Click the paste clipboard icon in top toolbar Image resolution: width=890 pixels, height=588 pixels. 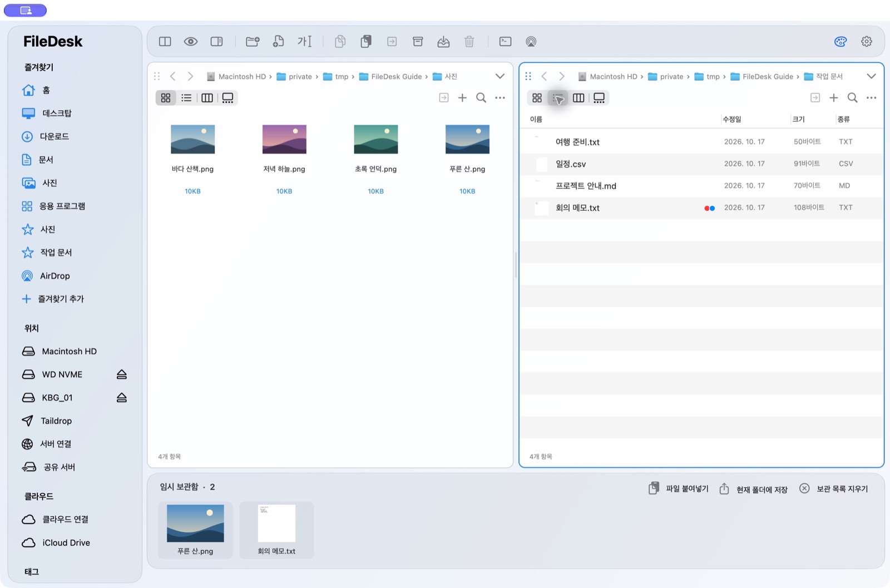pos(365,42)
